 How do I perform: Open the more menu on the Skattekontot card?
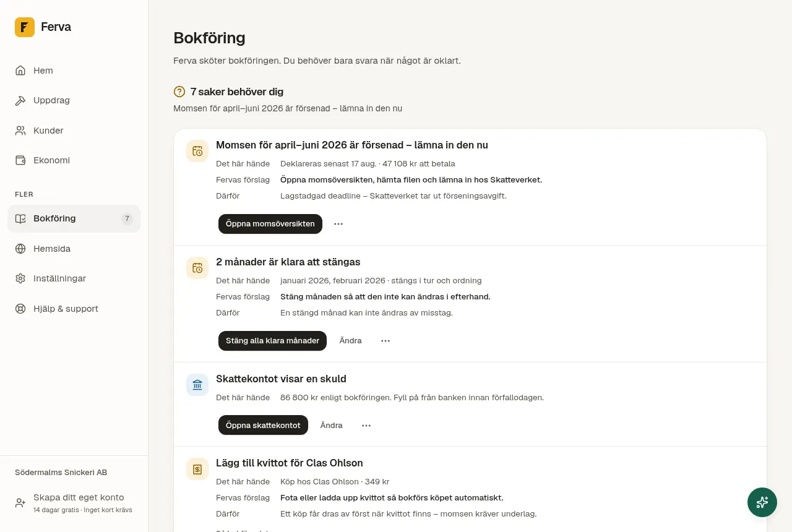pos(366,426)
